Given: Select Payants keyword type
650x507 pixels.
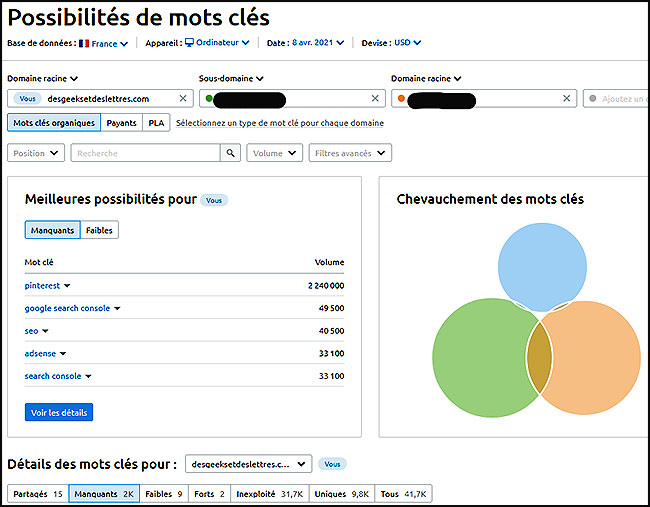Looking at the screenshot, I should pos(121,123).
